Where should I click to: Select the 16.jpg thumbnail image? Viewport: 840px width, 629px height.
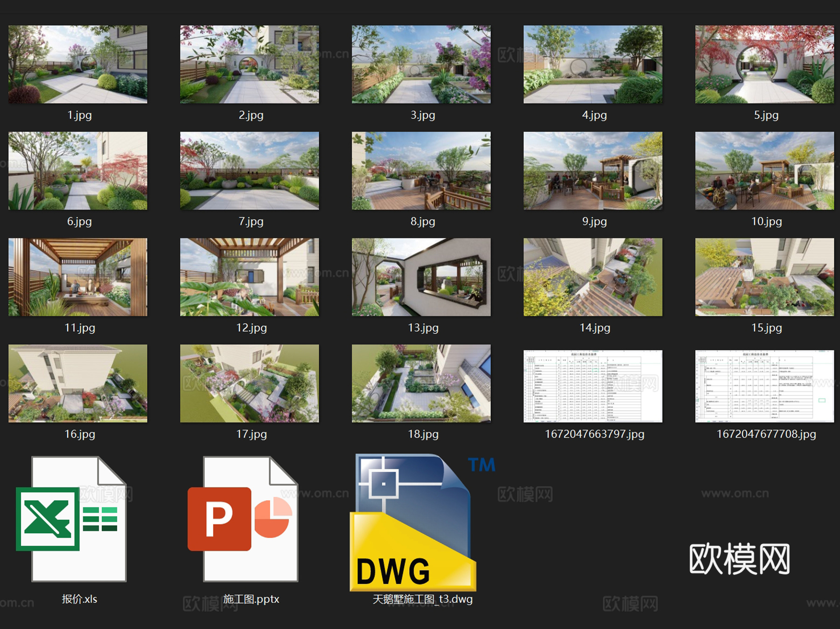click(x=78, y=383)
